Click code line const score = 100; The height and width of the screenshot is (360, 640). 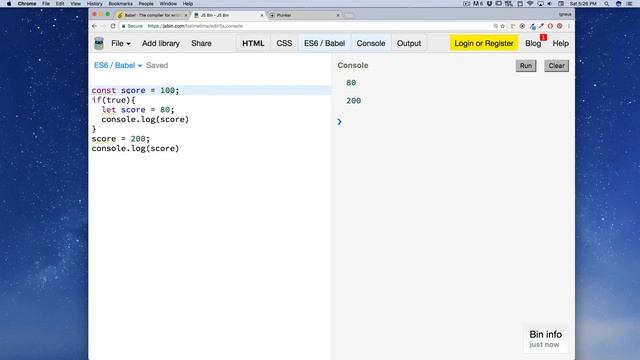click(135, 90)
